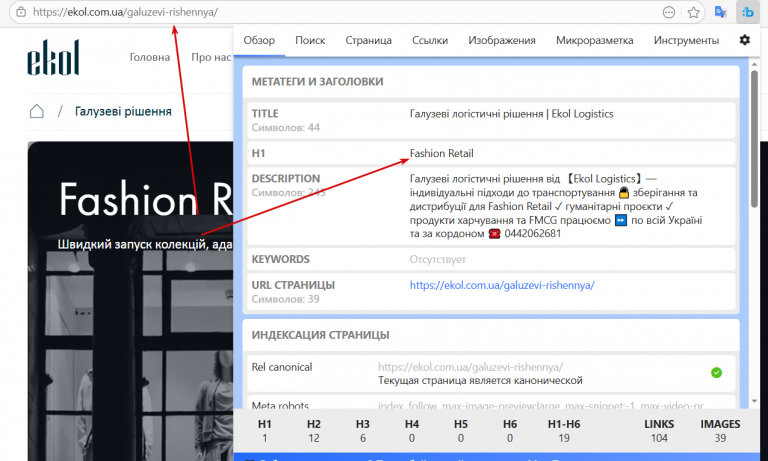This screenshot has width=768, height=461.
Task: Click the SEO extension icon in toolbar
Action: click(x=747, y=12)
